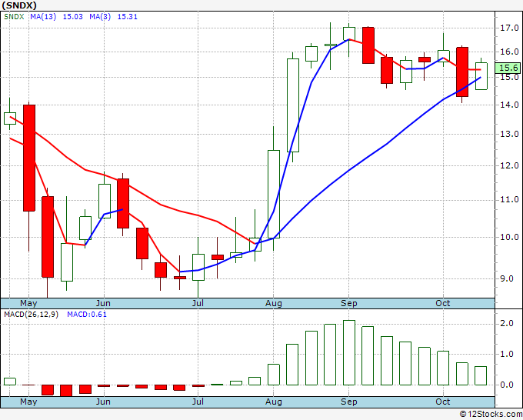Click the 12.0 price axis label
523x420 pixels.
[509, 165]
